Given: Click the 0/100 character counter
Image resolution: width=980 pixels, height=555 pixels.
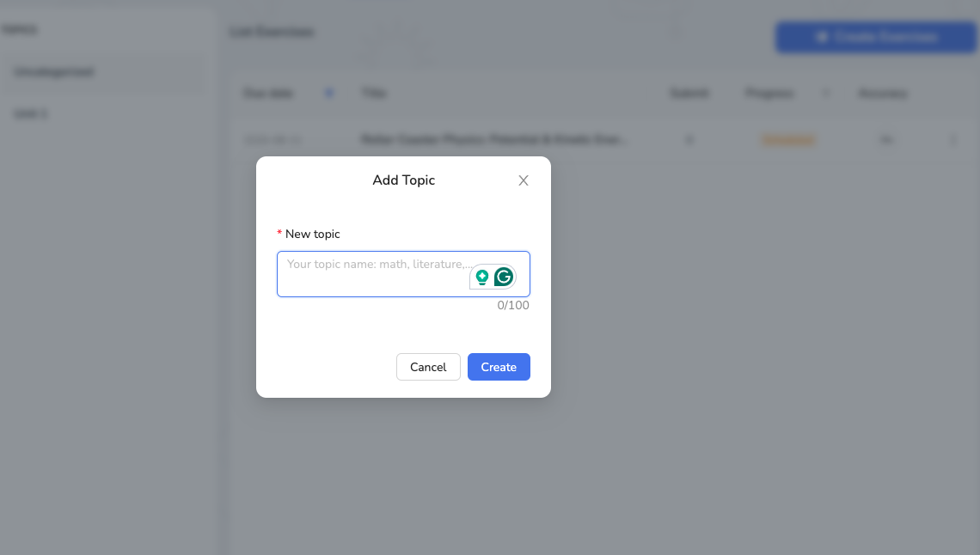Looking at the screenshot, I should [x=513, y=305].
